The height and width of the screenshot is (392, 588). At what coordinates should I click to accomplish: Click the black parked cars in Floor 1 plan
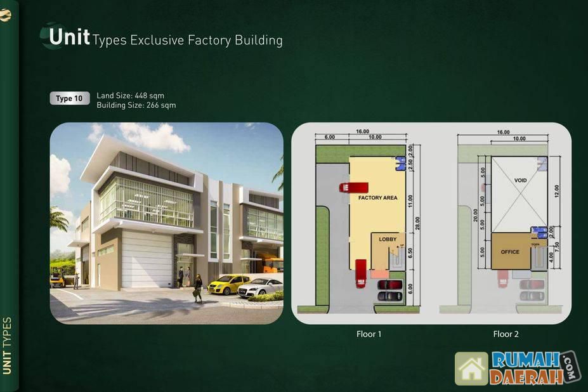[388, 290]
